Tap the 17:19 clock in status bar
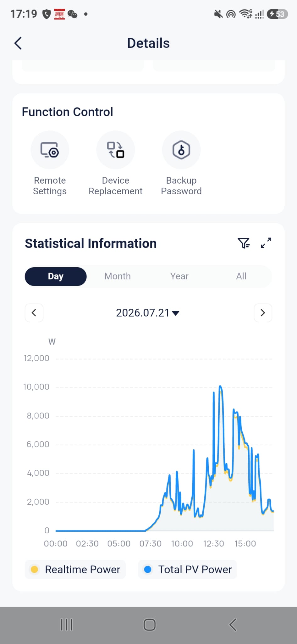The image size is (297, 644). [x=24, y=14]
